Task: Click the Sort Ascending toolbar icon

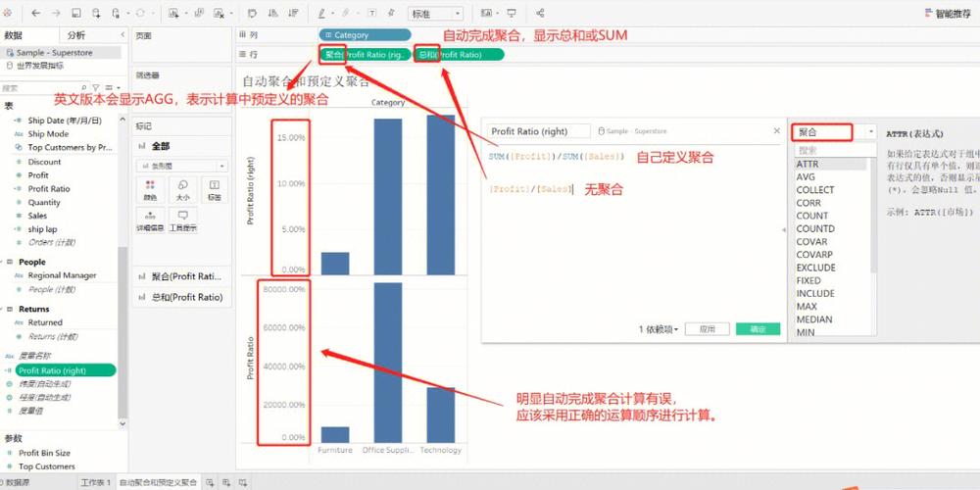Action: 272,13
